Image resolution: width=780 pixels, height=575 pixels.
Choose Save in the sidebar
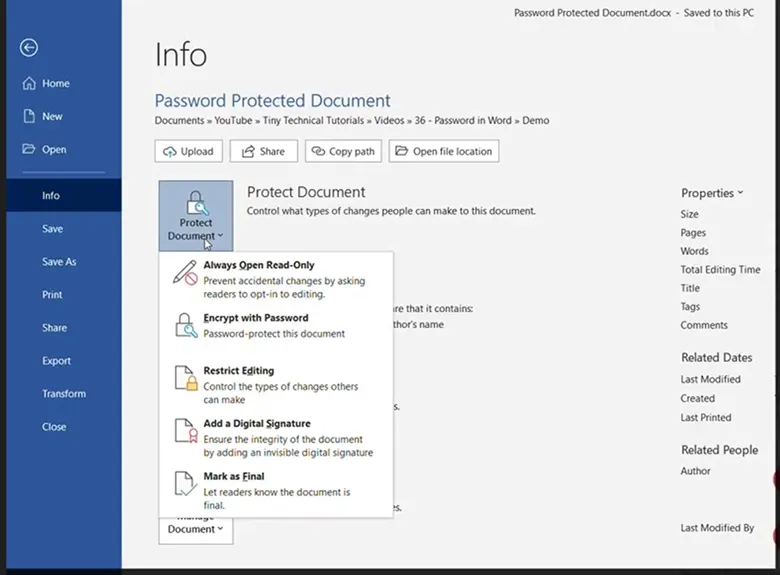[x=64, y=229]
